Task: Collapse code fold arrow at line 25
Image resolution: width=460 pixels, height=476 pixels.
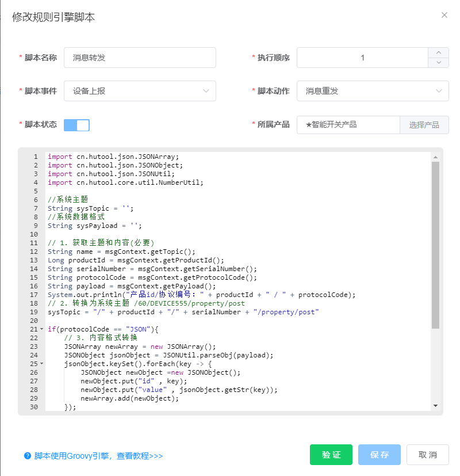Action: 41,364
